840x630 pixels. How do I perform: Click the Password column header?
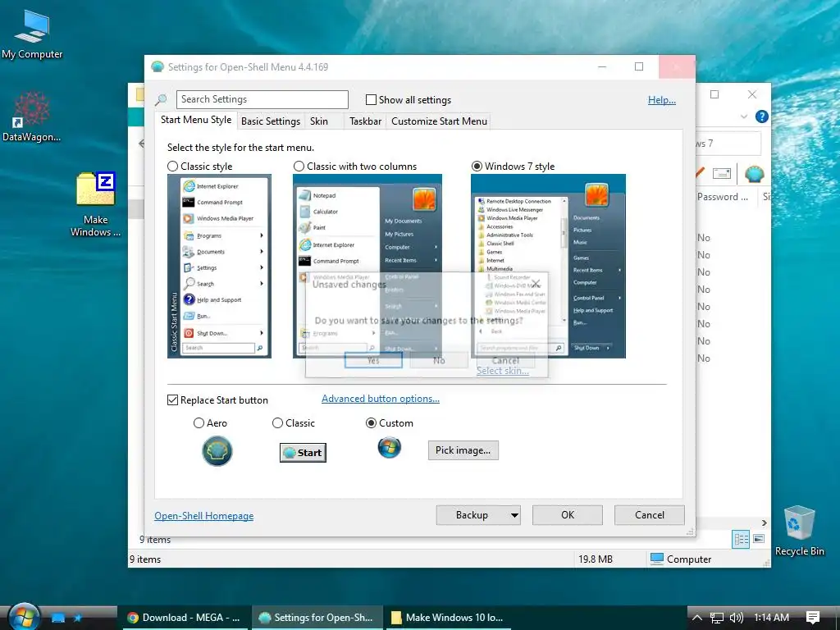click(722, 197)
